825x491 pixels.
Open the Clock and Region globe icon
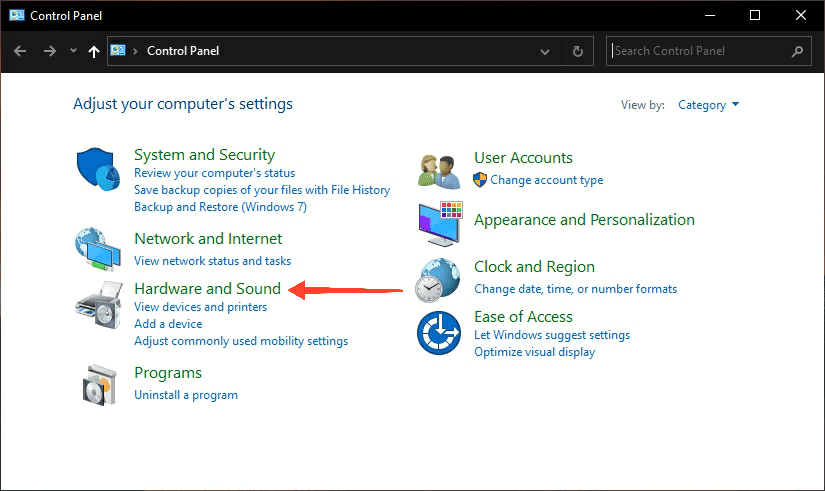(437, 280)
